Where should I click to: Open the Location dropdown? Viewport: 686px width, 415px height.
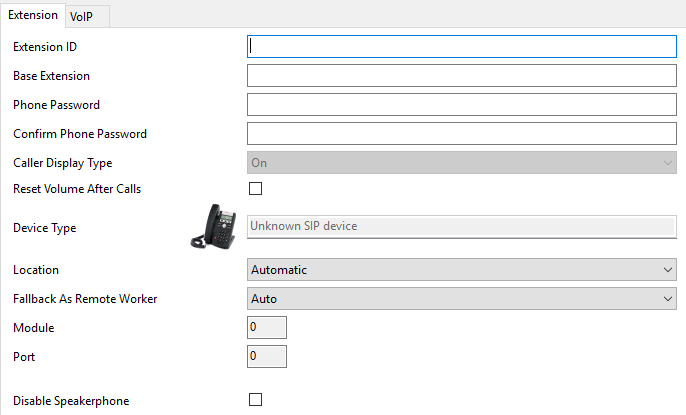coord(461,270)
